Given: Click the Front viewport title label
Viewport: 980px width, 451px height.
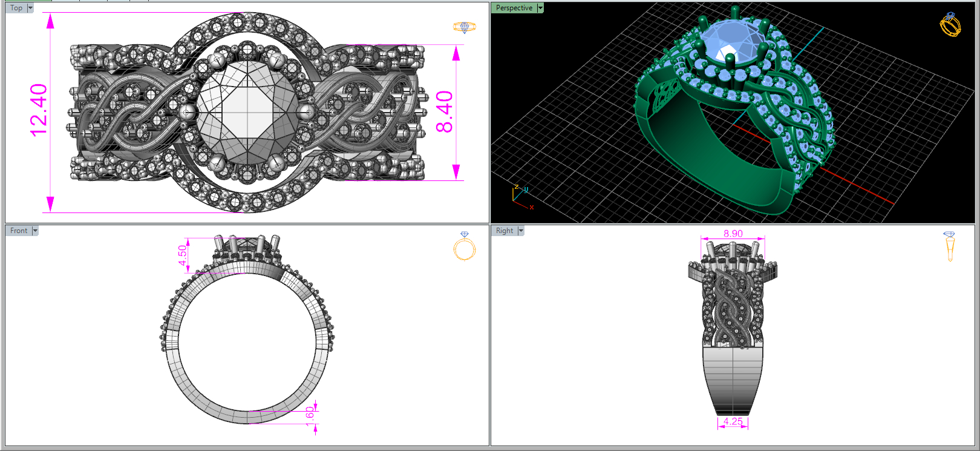Looking at the screenshot, I should click(x=19, y=231).
